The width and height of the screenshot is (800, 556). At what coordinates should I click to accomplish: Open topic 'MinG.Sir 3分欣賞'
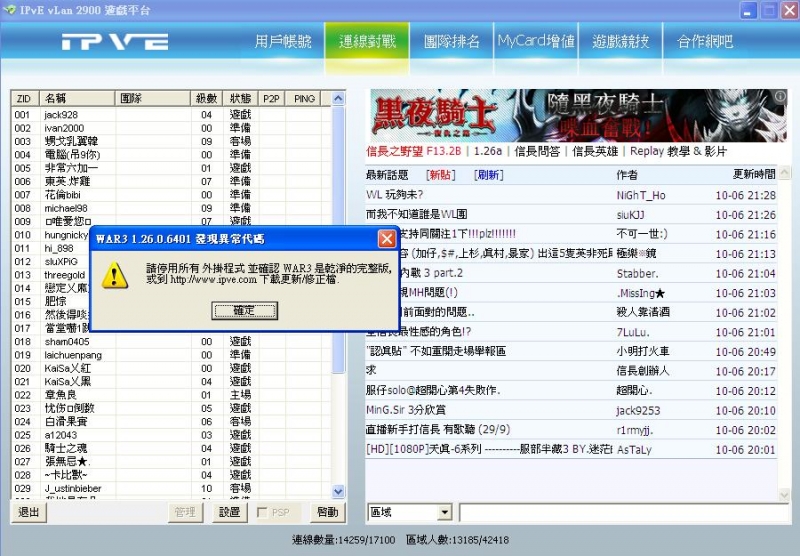coord(406,410)
